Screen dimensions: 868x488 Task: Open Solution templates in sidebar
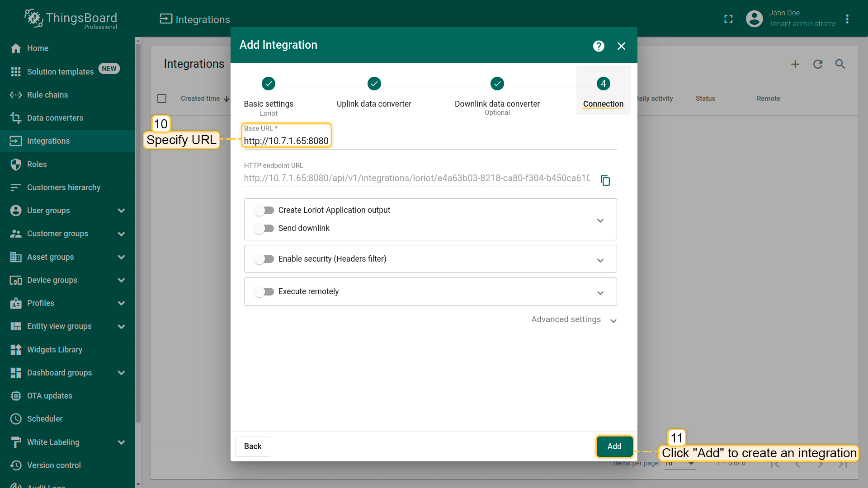[x=67, y=71]
